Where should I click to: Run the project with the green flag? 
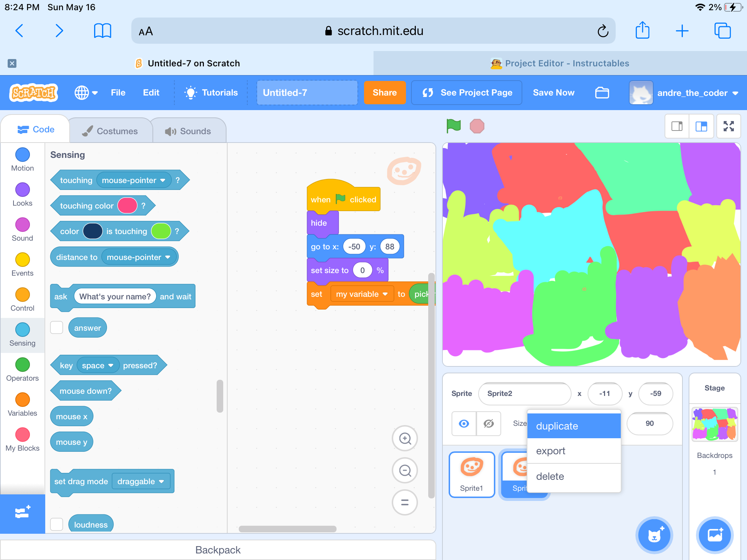(453, 126)
